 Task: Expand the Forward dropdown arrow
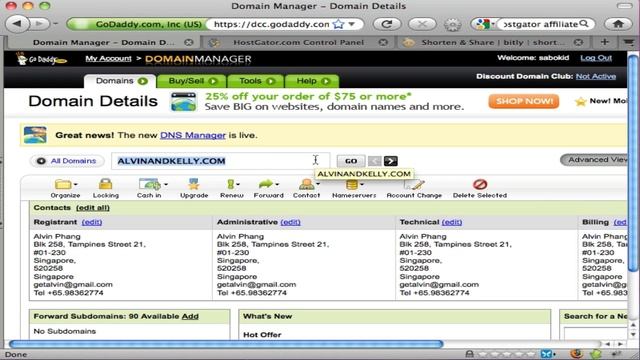(277, 185)
